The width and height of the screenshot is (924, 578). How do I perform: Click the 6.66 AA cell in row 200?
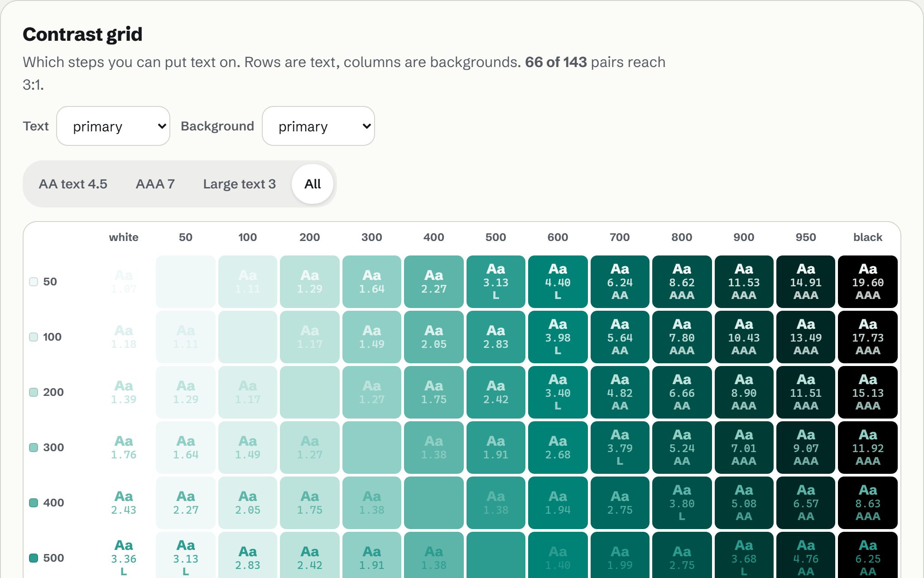tap(682, 392)
